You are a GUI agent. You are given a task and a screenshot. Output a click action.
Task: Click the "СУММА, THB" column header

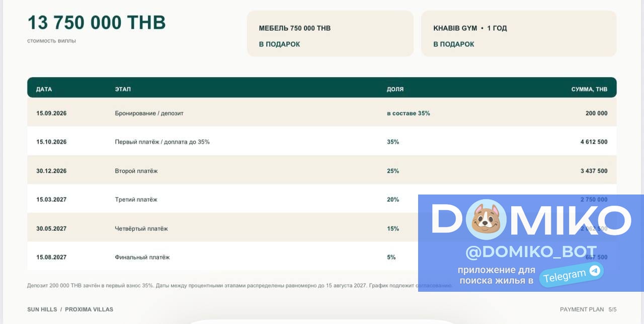pyautogui.click(x=589, y=89)
